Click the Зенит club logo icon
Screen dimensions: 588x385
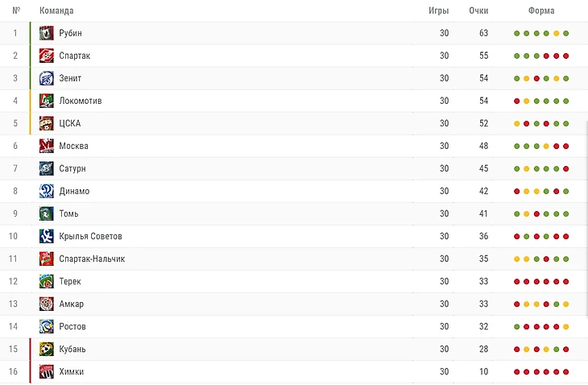pyautogui.click(x=46, y=78)
